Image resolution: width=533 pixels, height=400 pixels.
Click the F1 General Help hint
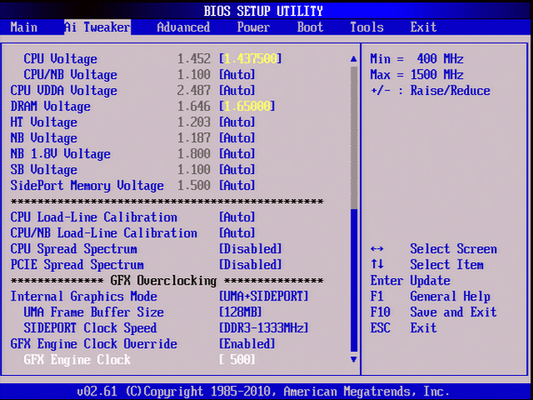pos(430,296)
